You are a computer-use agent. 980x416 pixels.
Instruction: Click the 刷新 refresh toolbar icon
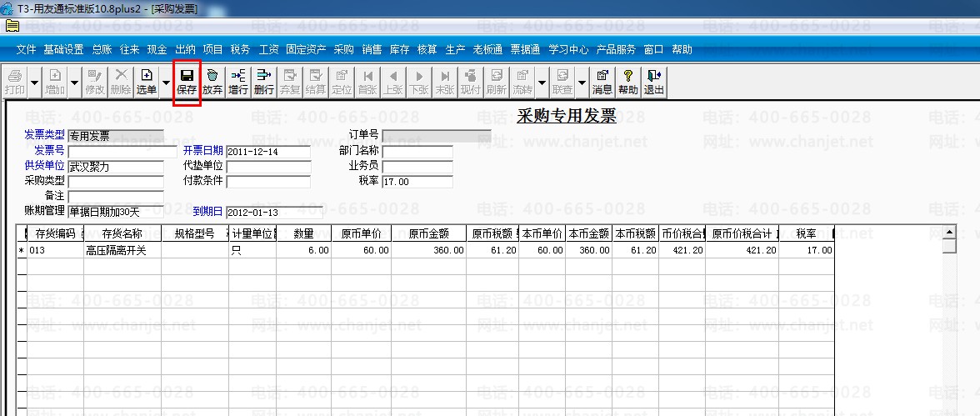tap(497, 82)
